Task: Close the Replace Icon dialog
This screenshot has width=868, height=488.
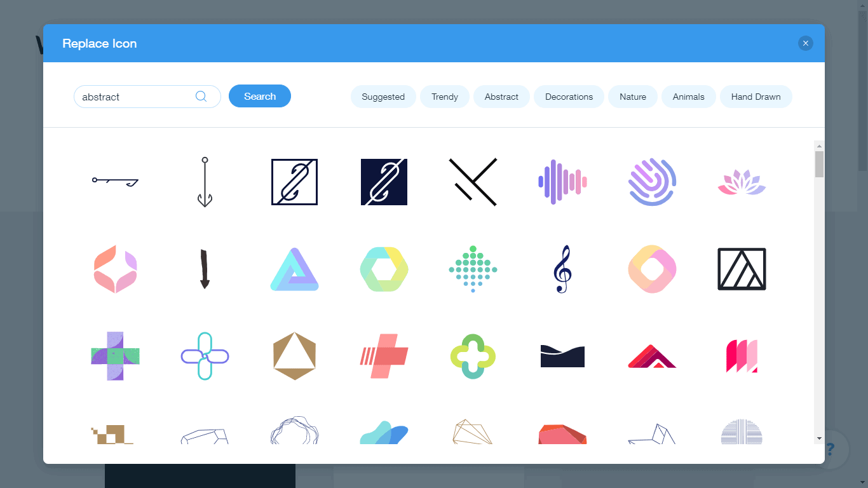Action: coord(805,43)
